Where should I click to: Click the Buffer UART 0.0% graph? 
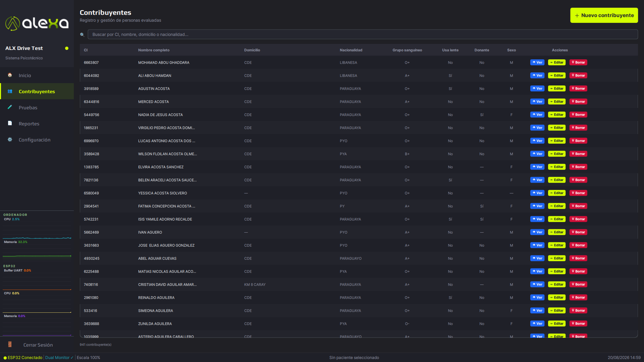(x=37, y=281)
